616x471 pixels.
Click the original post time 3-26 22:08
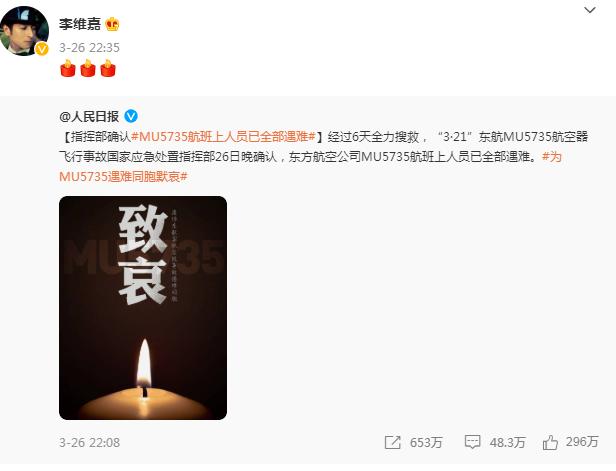(89, 443)
